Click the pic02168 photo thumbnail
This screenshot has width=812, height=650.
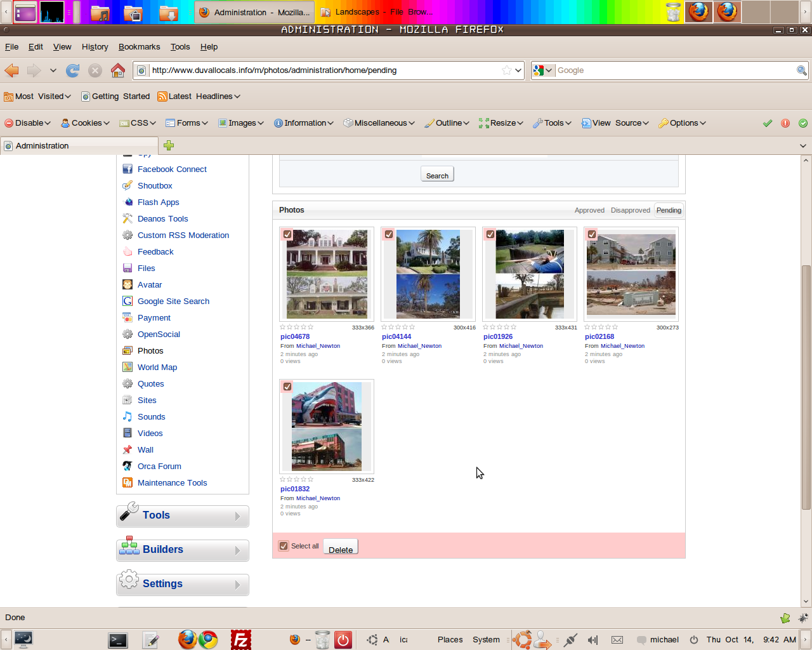tap(631, 274)
